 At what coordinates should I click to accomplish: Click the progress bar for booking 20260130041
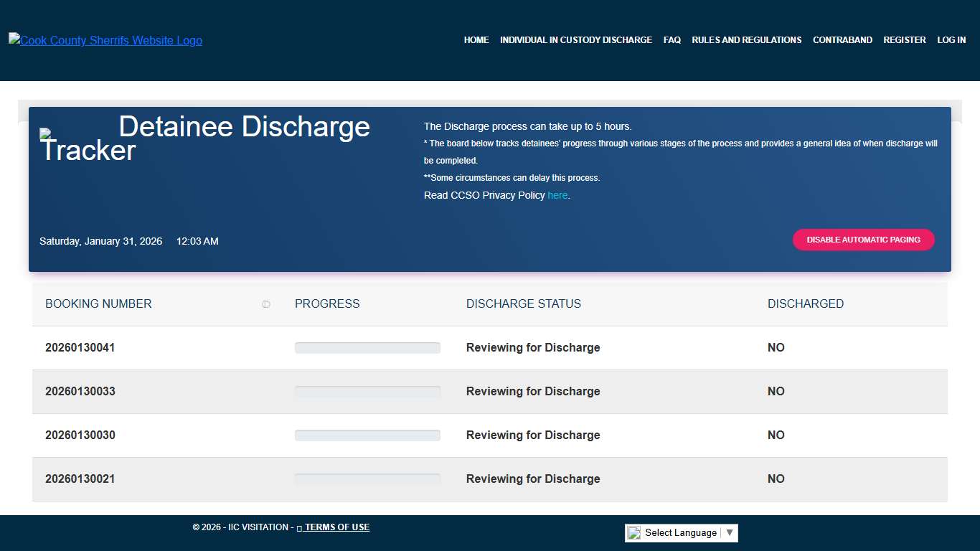[367, 347]
